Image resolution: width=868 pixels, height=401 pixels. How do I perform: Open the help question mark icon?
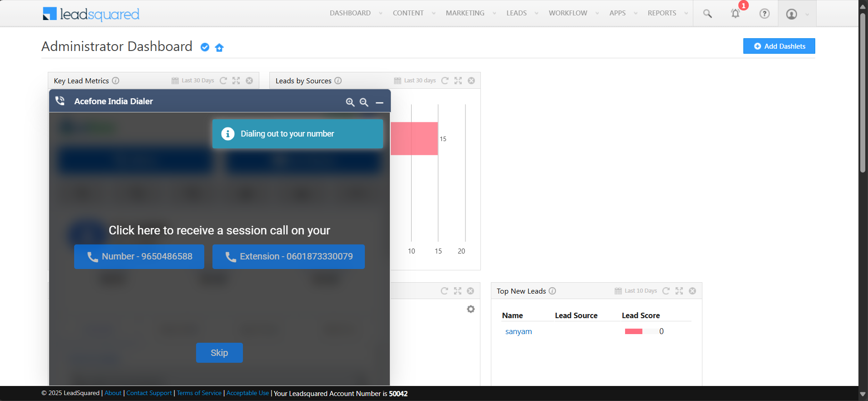765,14
